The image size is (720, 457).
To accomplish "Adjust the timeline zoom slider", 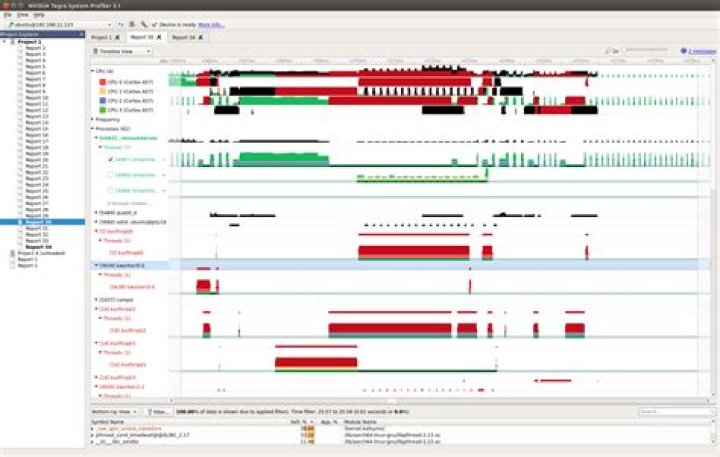I will click(x=647, y=50).
